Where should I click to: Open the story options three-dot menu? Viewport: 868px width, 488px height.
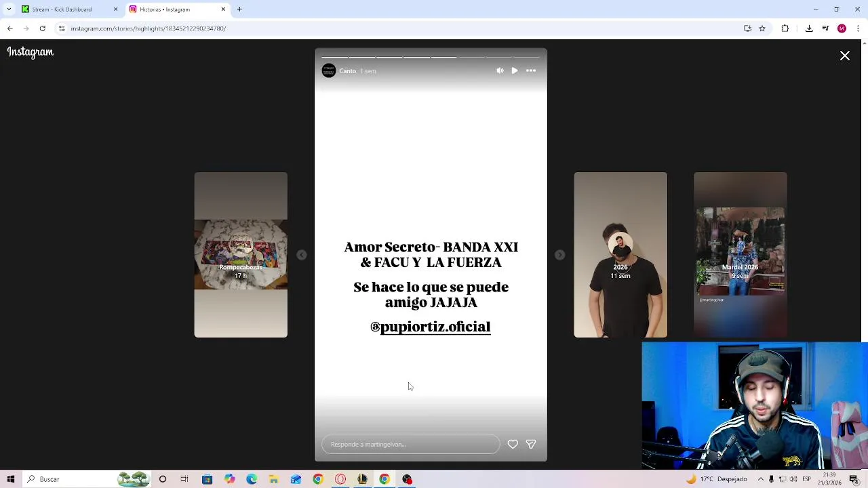pos(531,70)
